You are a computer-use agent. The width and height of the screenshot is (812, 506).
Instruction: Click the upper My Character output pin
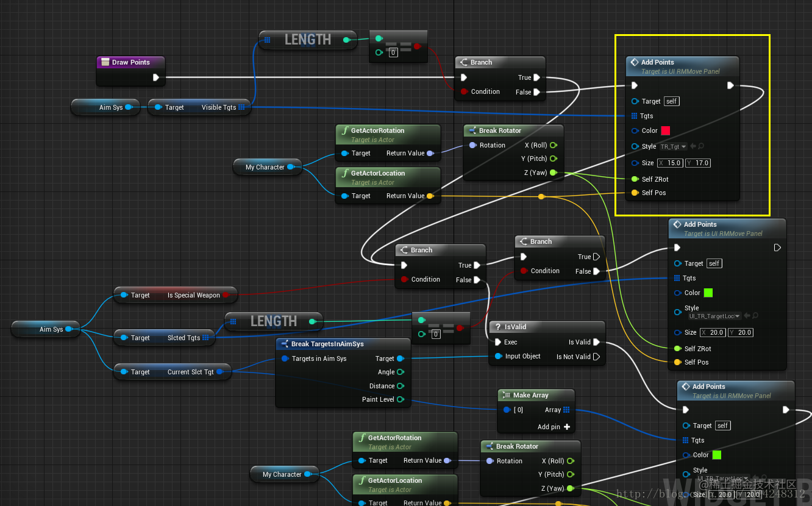pyautogui.click(x=290, y=167)
